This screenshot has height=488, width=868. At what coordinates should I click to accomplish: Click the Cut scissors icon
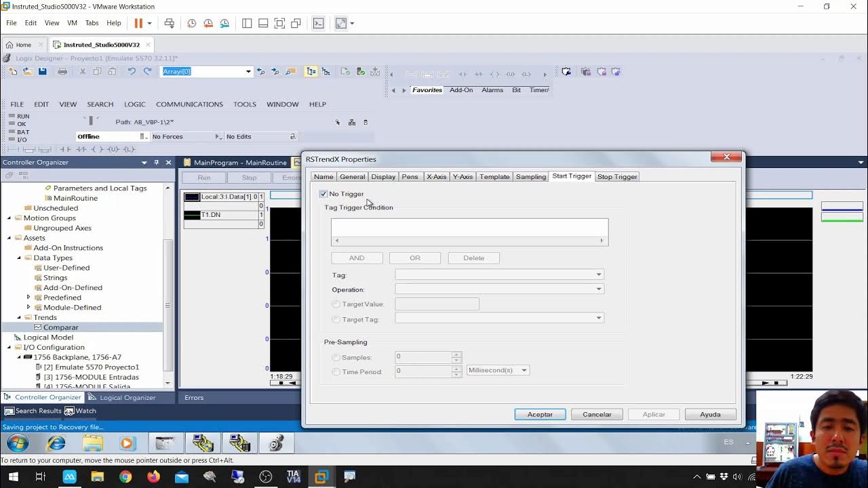(x=83, y=71)
